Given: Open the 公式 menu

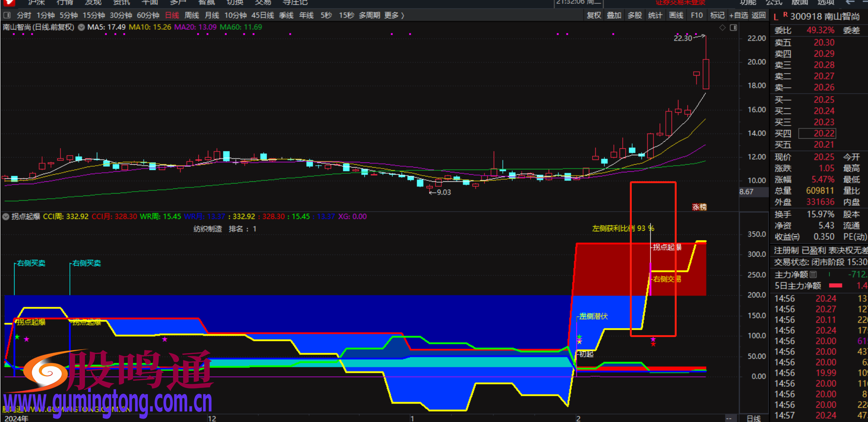Looking at the screenshot, I should pyautogui.click(x=773, y=2).
